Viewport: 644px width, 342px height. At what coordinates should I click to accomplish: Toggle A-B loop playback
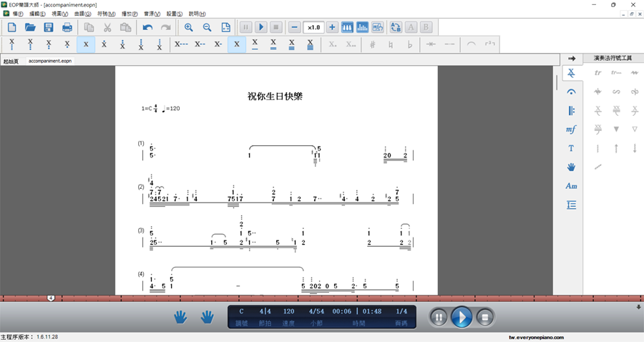coord(396,27)
